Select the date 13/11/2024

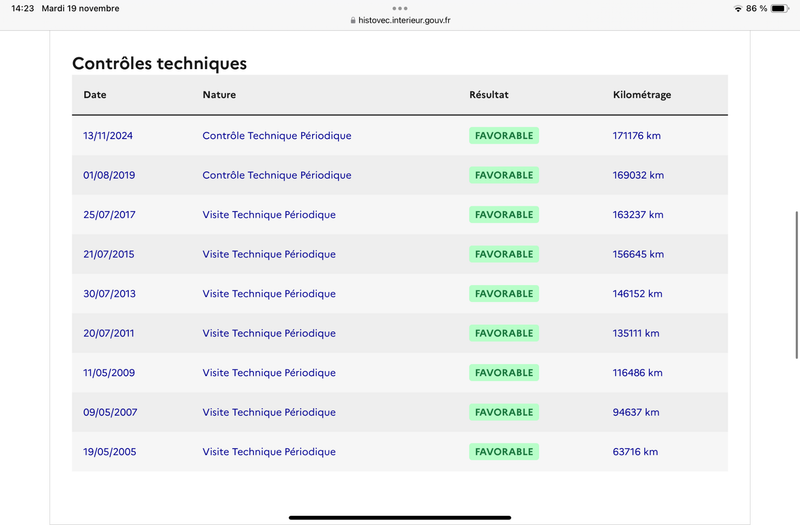[x=108, y=136]
